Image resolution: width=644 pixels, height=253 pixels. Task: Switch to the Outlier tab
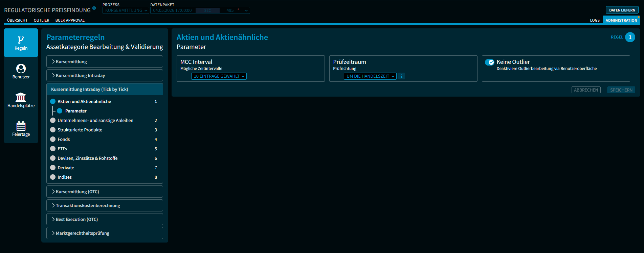(x=42, y=20)
